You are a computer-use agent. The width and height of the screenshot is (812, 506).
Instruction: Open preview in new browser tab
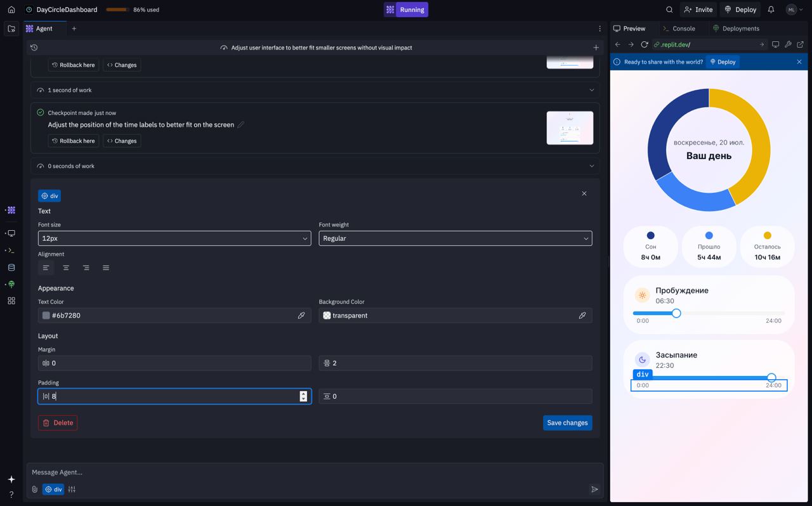800,44
